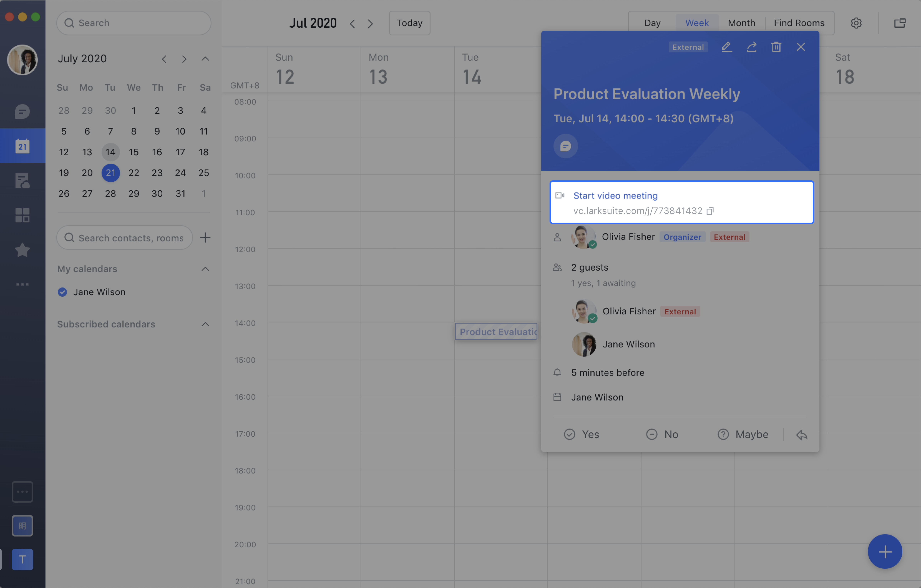Start the video meeting via the link

pos(615,196)
